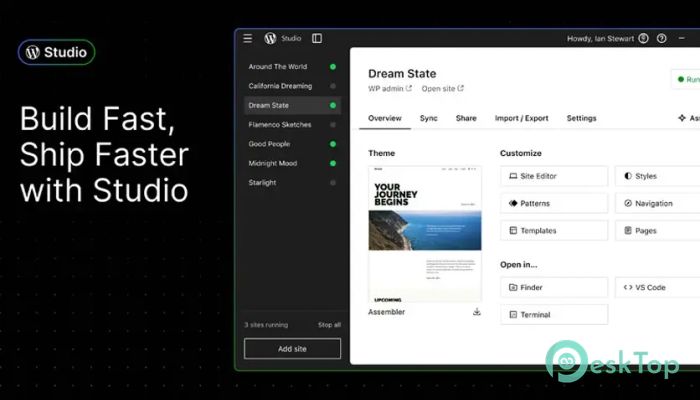This screenshot has width=700, height=400.
Task: Select the California Dreaming site
Action: (292, 86)
